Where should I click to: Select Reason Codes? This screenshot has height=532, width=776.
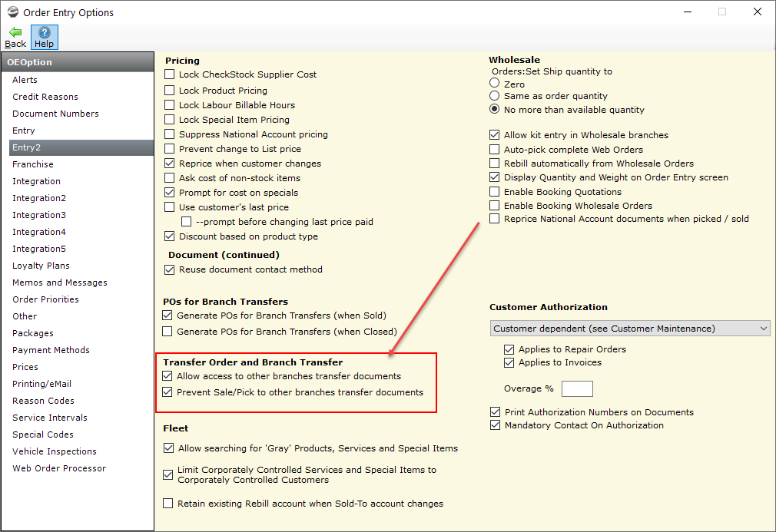point(43,401)
